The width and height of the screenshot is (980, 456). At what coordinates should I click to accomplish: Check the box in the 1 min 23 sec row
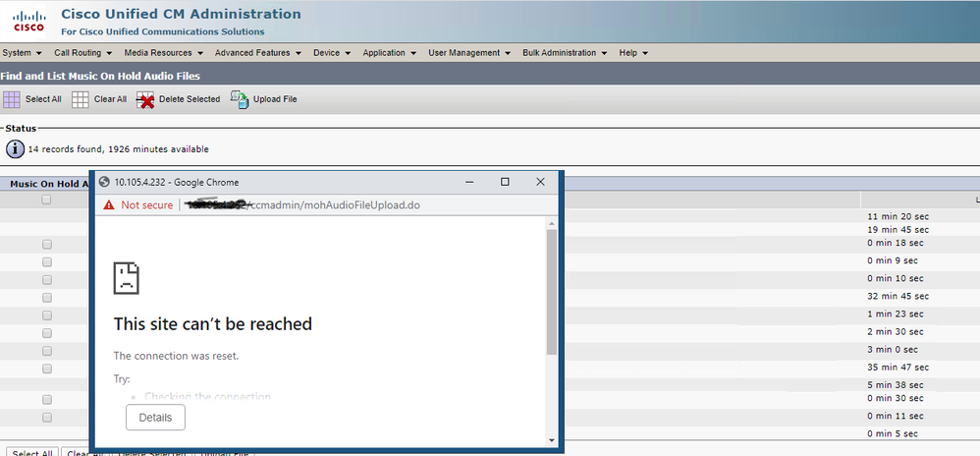pyautogui.click(x=47, y=315)
